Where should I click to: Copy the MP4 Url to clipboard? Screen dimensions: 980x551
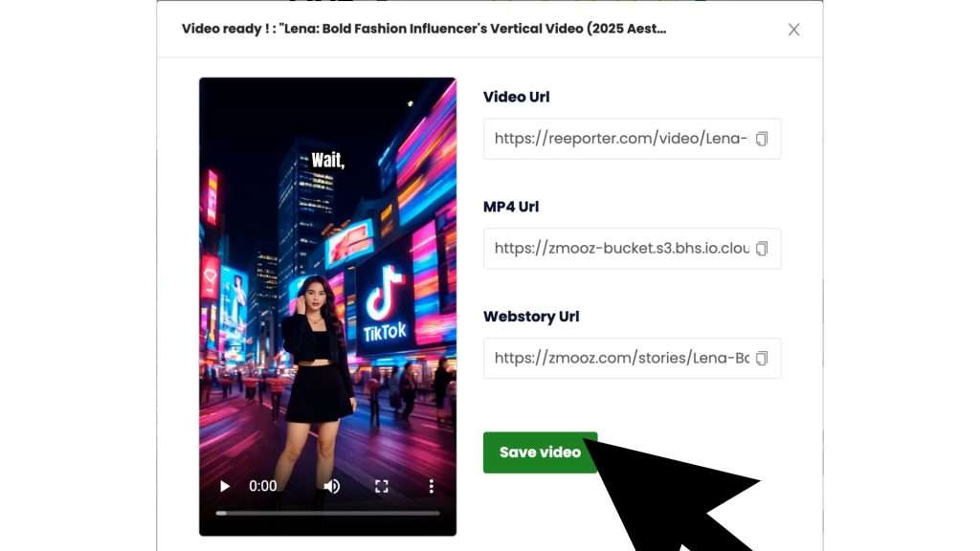761,249
